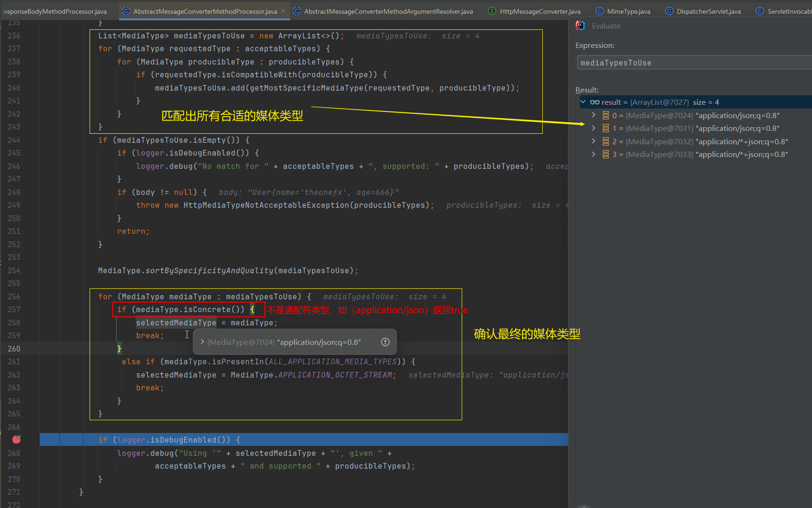Click line number 236 in the gutter
Screen dimensions: 812x508
[14, 36]
